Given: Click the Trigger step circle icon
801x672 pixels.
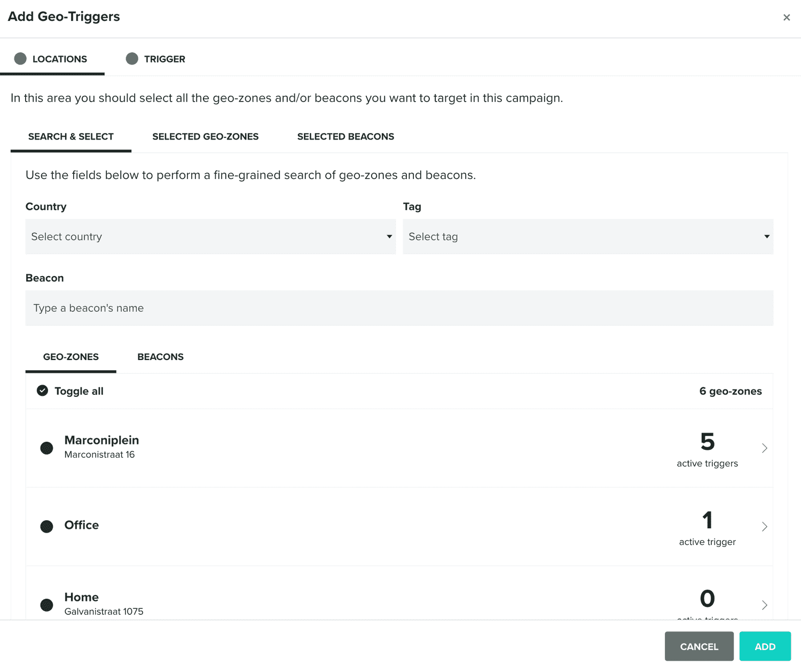Looking at the screenshot, I should (x=132, y=59).
